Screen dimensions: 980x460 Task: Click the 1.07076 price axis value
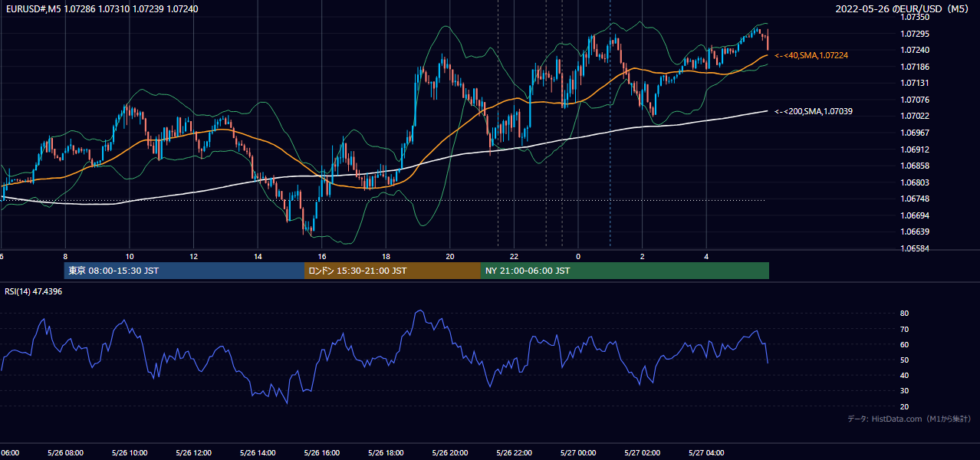[x=915, y=100]
